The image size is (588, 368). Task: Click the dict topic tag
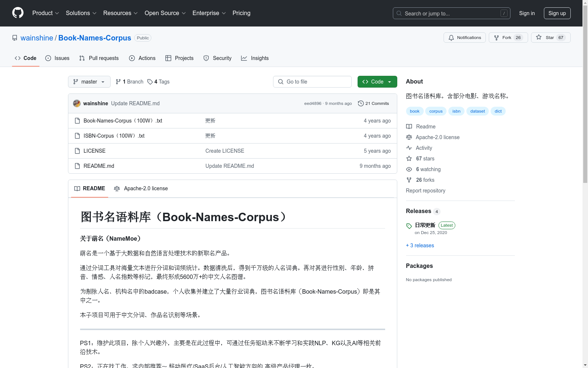pos(498,111)
